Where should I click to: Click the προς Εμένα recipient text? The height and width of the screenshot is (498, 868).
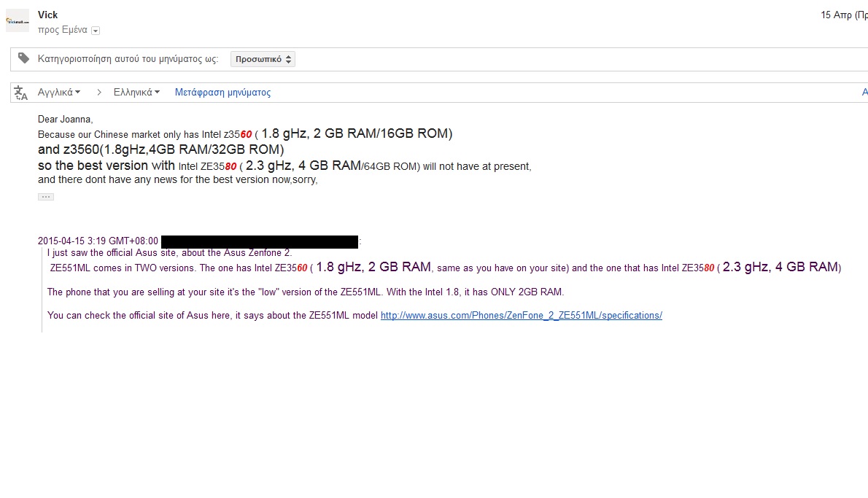63,30
